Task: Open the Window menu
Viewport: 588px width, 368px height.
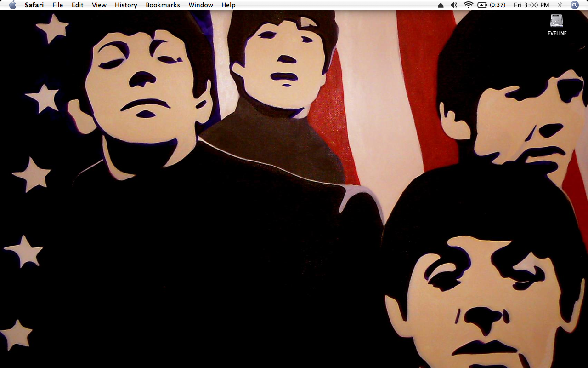Action: click(x=201, y=5)
